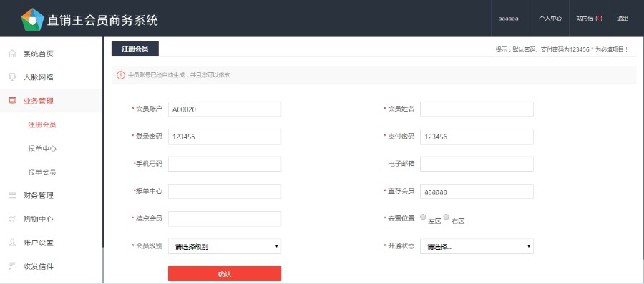Open the 会员级别 dropdown
The height and width of the screenshot is (284, 644).
pos(225,246)
